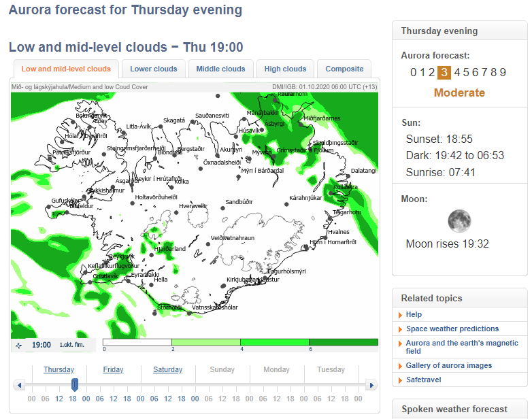Click the full moon phase image
This screenshot has height=419, width=532.
[x=459, y=221]
